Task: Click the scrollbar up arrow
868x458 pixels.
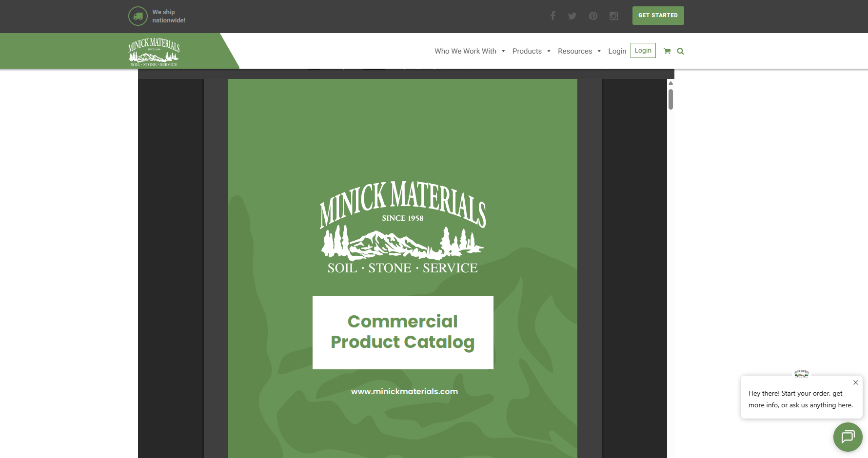Action: (671, 83)
